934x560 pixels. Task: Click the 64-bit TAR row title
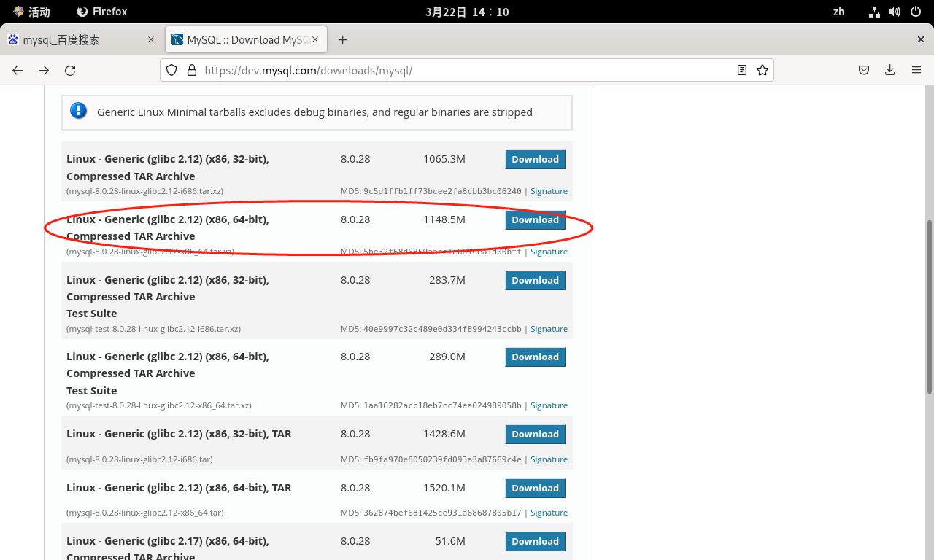tap(179, 488)
